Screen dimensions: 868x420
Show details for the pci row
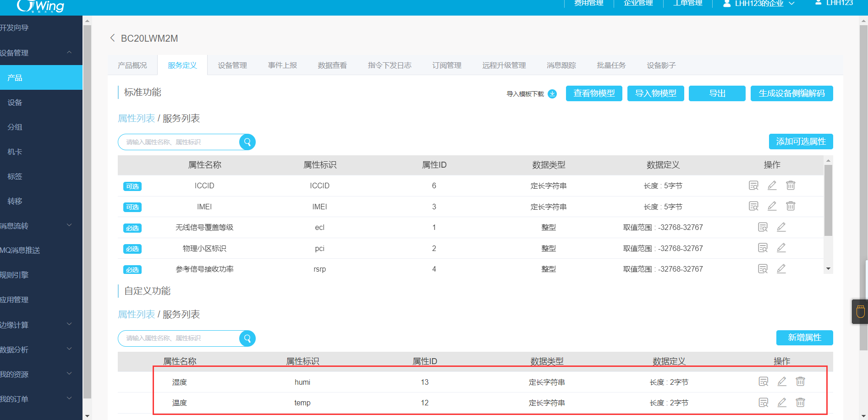(x=763, y=248)
